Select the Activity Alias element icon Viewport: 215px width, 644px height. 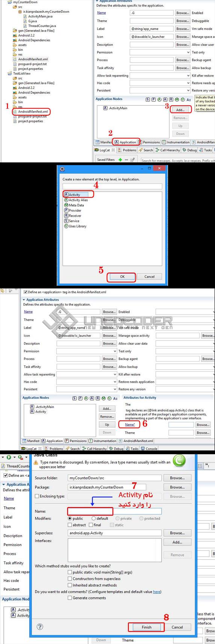pos(66,200)
